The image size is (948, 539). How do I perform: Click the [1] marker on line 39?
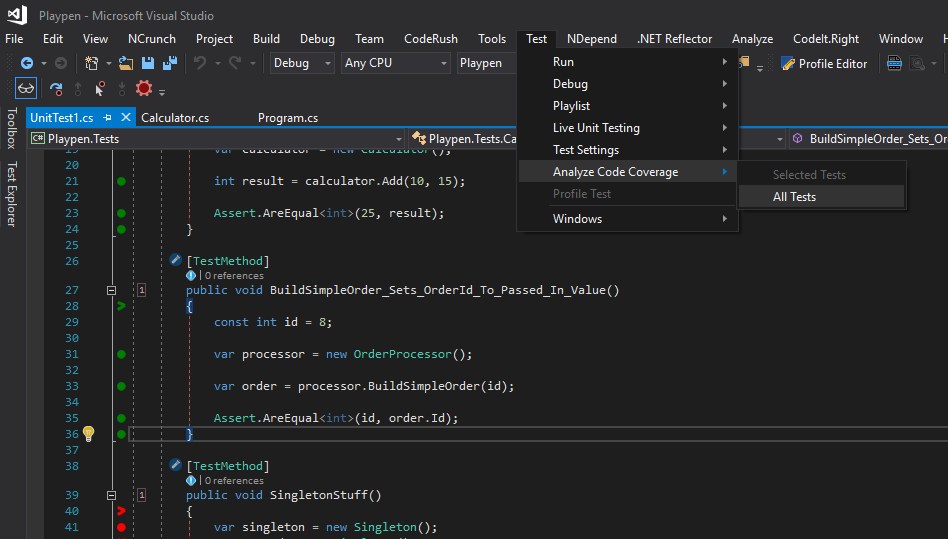[x=141, y=495]
